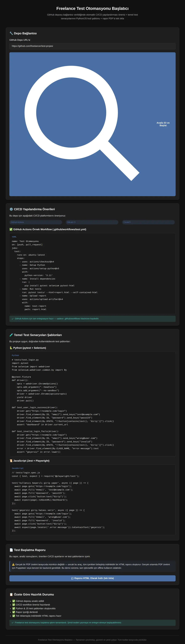Click the scroll icon beside JavaScript (Jest + Playwright)

coord(11,461)
